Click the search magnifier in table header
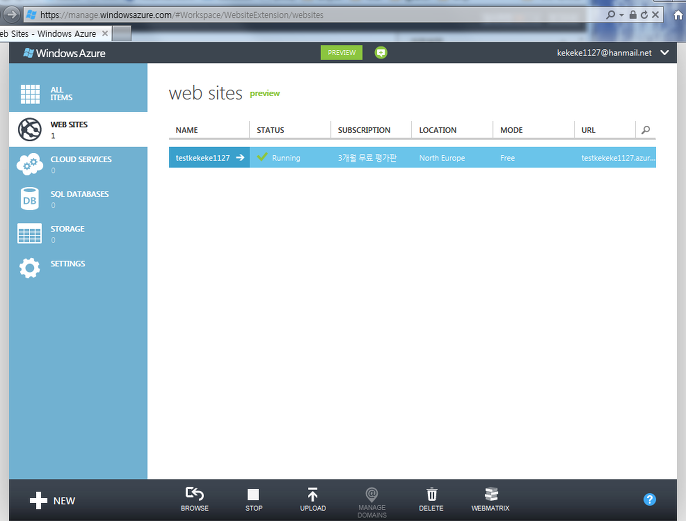Screen dimensions: 686x521 (646, 130)
